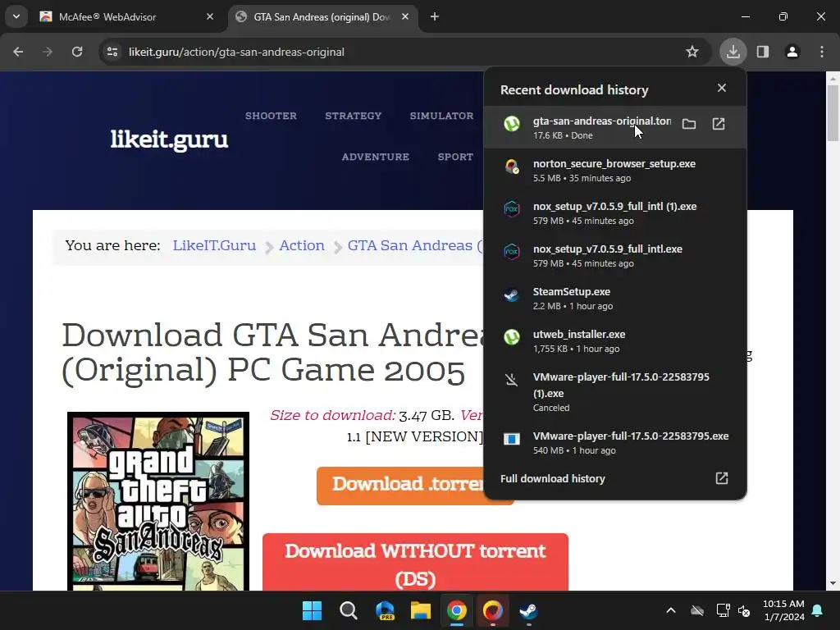The image size is (840, 630).
Task: Click the orange Download .torrent button
Action: point(399,486)
